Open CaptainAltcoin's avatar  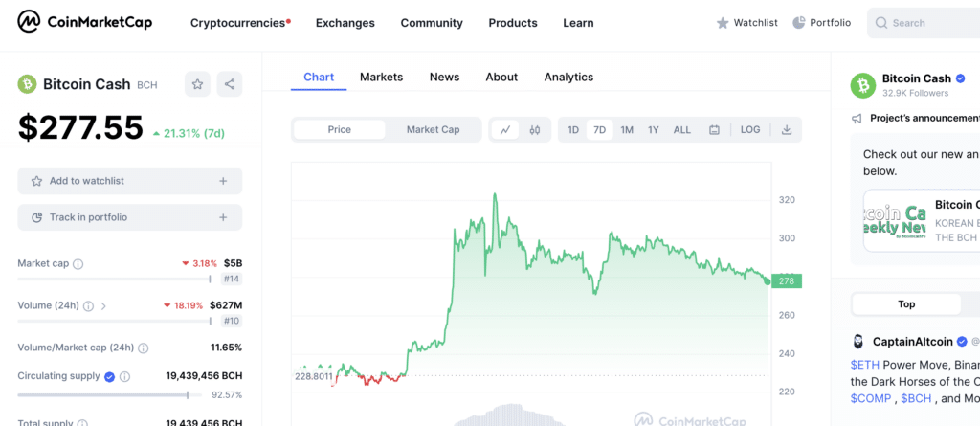pos(858,342)
